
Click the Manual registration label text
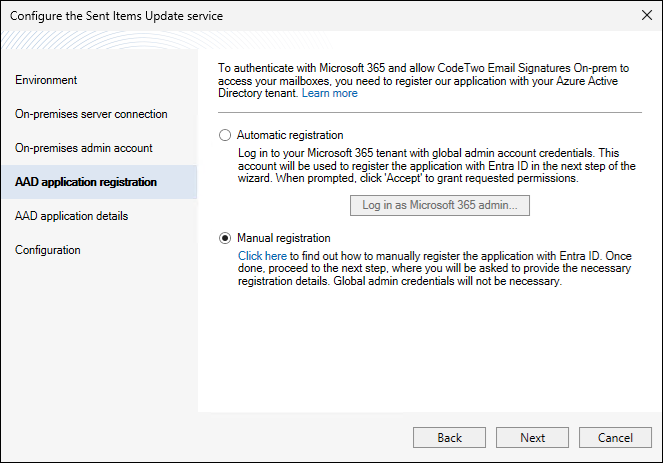(x=284, y=238)
